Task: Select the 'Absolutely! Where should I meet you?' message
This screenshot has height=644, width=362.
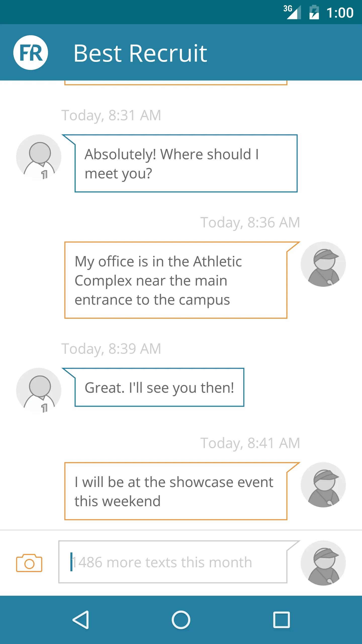Action: tap(186, 164)
